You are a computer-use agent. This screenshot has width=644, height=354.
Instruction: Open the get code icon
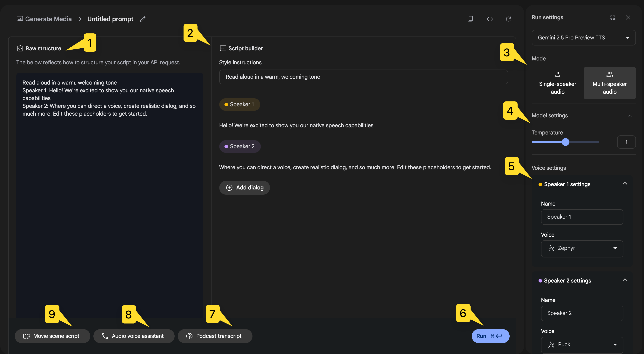(x=489, y=19)
